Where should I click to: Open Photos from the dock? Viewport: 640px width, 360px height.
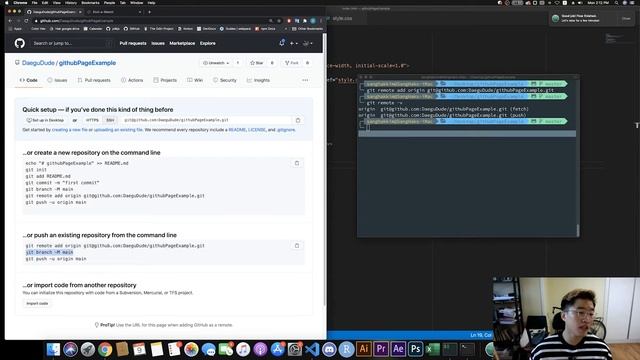point(191,349)
